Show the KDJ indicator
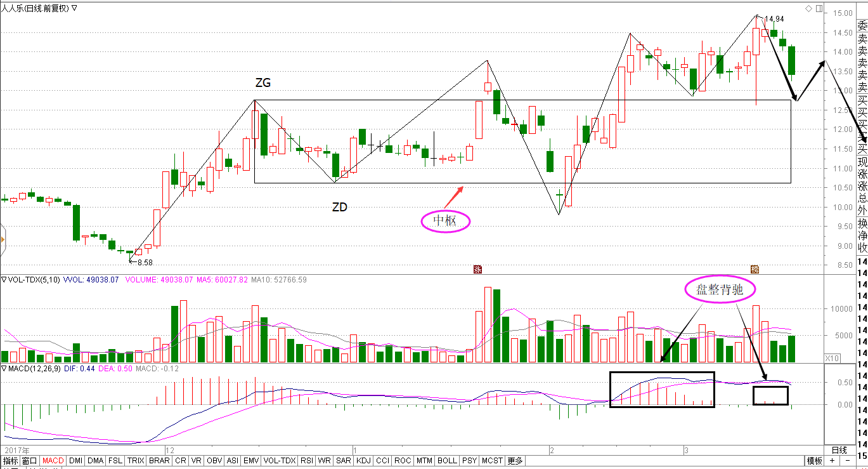The height and width of the screenshot is (469, 868). [x=363, y=461]
